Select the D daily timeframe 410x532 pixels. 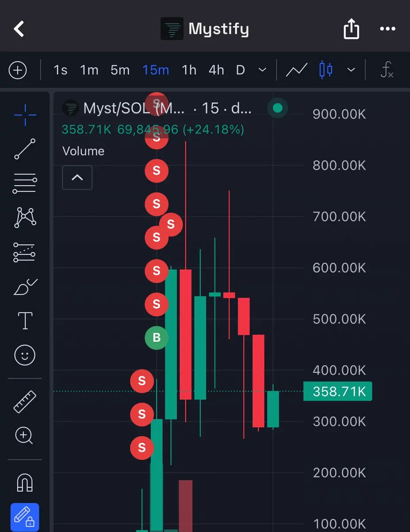coord(240,70)
